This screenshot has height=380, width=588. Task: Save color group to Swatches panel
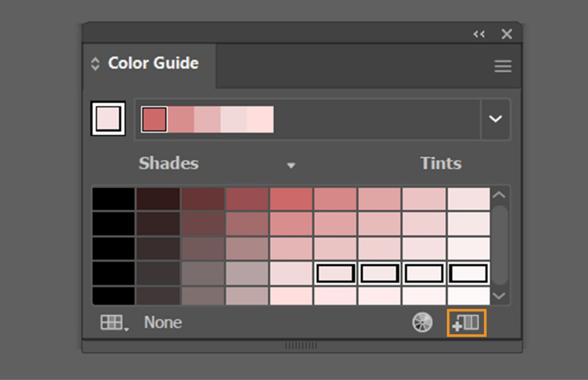[x=467, y=322]
